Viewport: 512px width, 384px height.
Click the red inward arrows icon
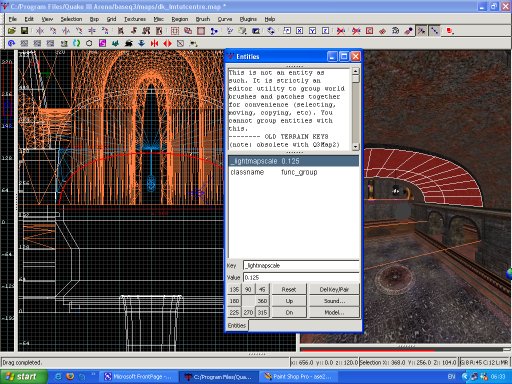154,43
